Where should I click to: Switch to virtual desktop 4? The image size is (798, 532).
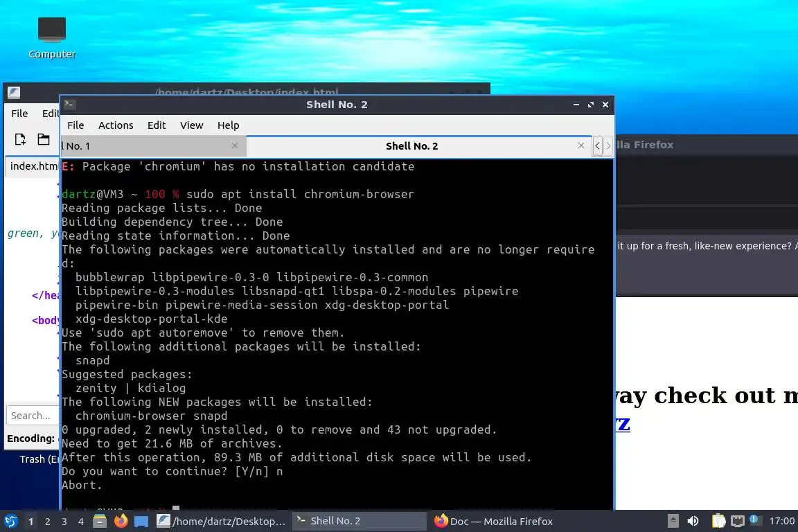coord(81,522)
